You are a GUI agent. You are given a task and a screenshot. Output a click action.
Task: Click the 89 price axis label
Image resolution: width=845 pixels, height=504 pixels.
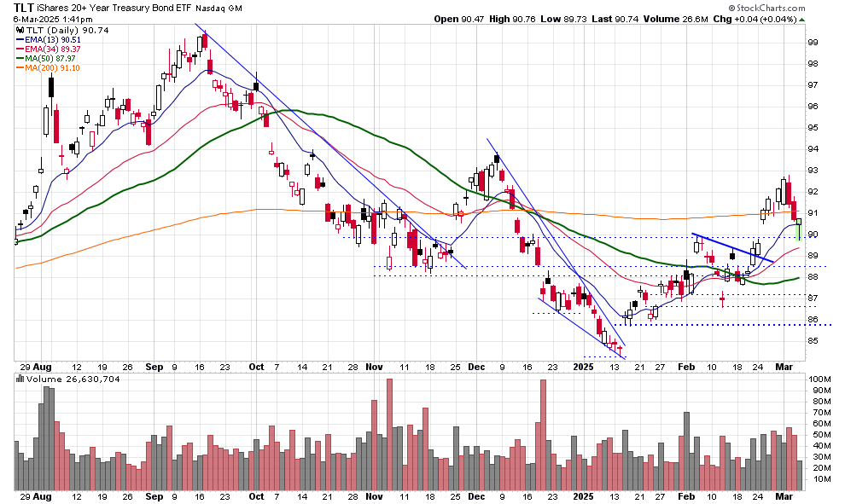pyautogui.click(x=813, y=256)
